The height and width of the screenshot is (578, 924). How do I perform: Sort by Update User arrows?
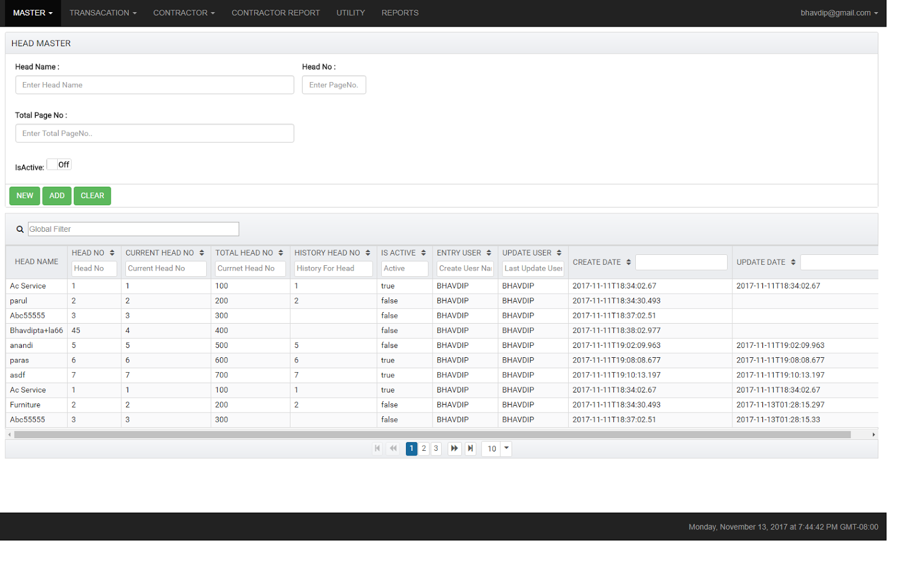(x=559, y=253)
